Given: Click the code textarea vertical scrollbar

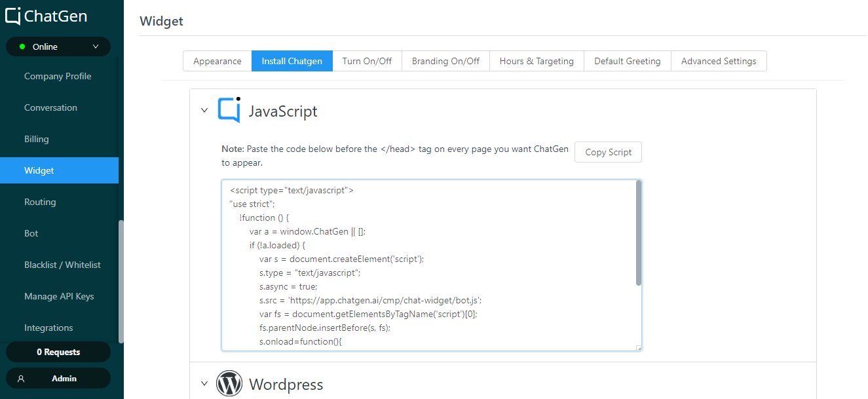Looking at the screenshot, I should coord(639,233).
